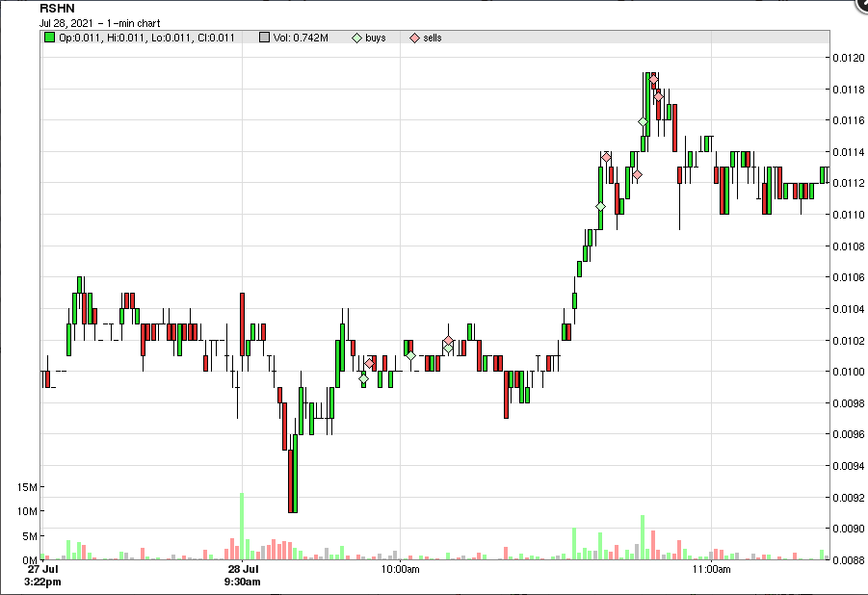Click the buy diamond marker near the 0.0110 level
Viewport: 868px width, 595px height.
click(600, 206)
